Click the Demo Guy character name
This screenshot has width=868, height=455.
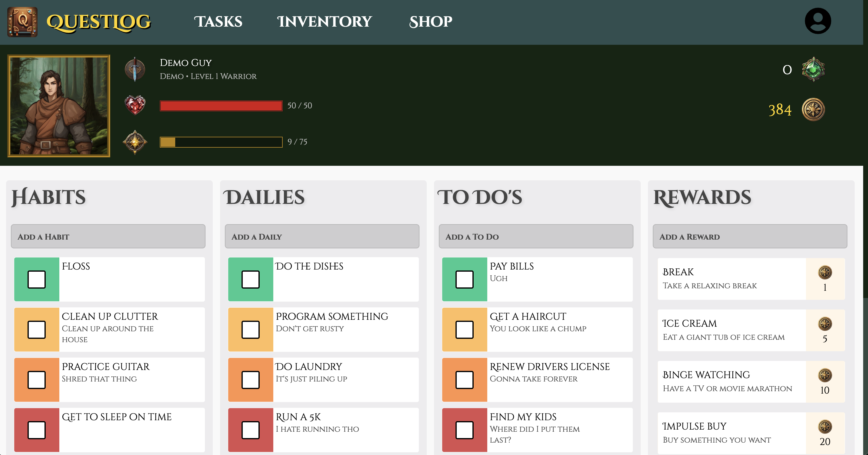(186, 63)
